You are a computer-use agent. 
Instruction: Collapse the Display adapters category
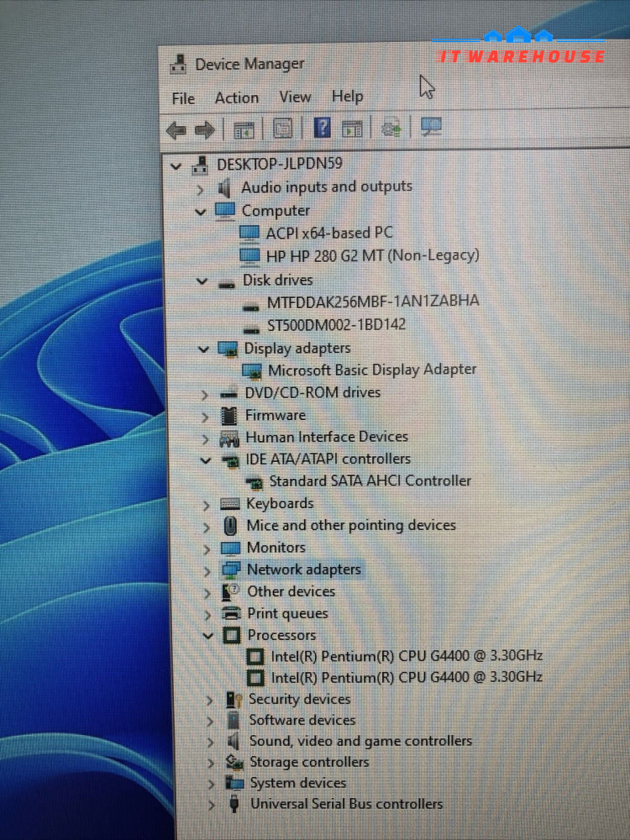[203, 349]
